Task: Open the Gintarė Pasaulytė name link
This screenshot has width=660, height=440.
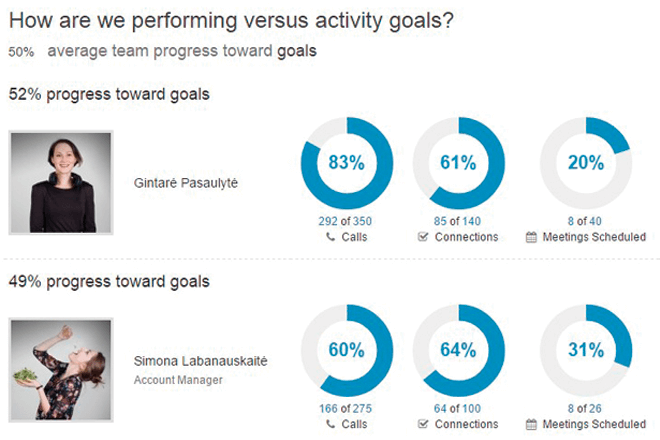Action: [186, 183]
